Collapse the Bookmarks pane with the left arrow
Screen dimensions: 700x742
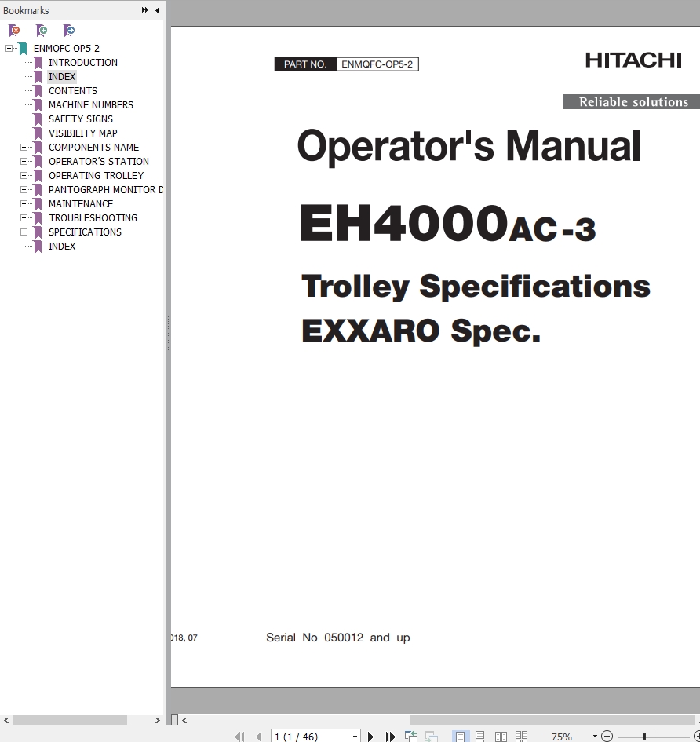(158, 10)
